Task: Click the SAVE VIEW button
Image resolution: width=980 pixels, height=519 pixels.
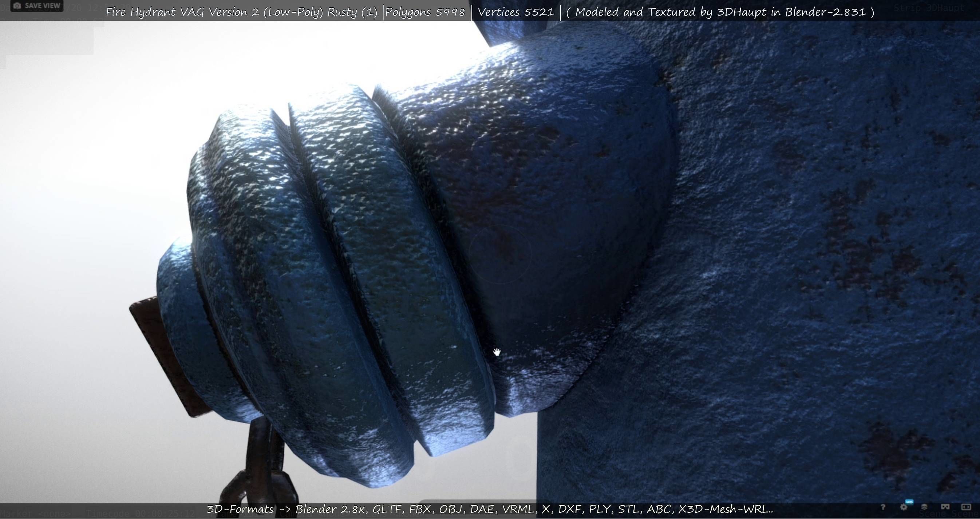Action: pyautogui.click(x=36, y=6)
